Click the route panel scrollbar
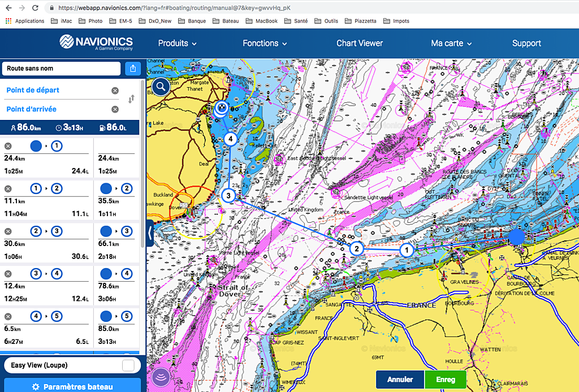The width and height of the screenshot is (579, 392). (x=143, y=165)
